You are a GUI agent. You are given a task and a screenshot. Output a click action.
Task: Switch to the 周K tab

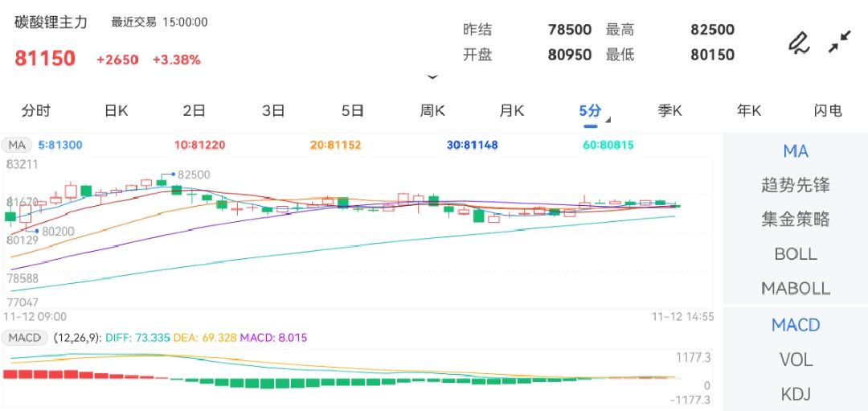(432, 111)
